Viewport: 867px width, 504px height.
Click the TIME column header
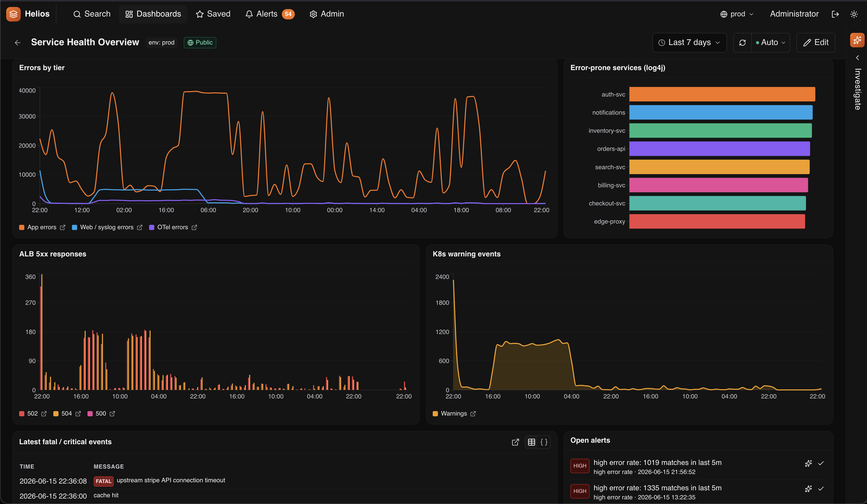click(x=27, y=467)
